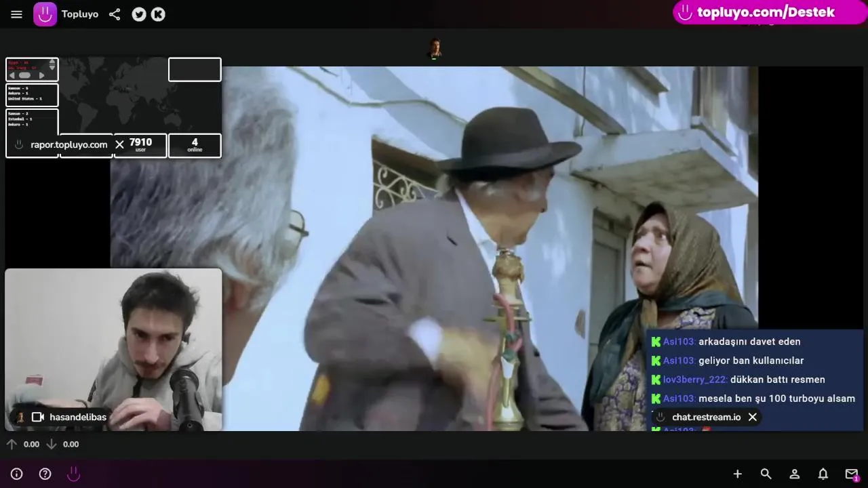Image resolution: width=868 pixels, height=488 pixels.
Task: Click the slider pill in report widget
Action: 24,75
